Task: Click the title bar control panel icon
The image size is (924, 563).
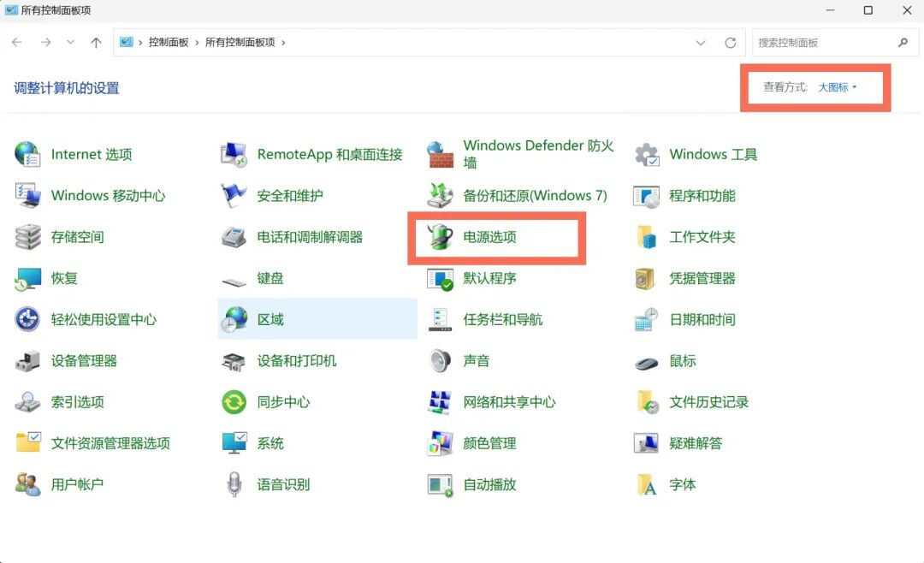Action: click(11, 10)
